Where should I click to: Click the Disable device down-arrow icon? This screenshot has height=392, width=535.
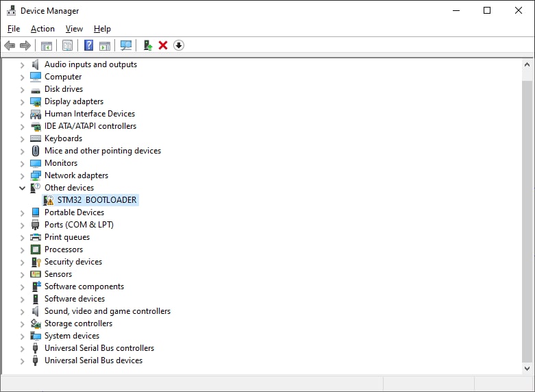179,45
